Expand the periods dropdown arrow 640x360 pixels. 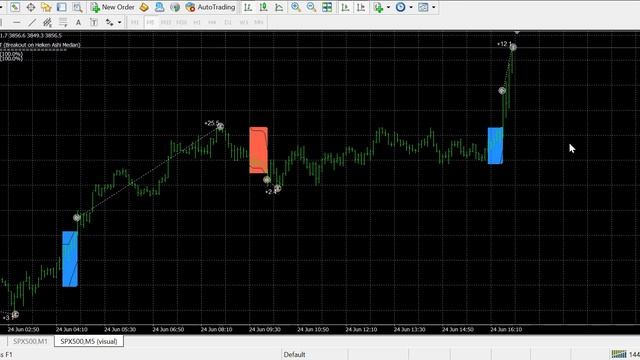411,7
